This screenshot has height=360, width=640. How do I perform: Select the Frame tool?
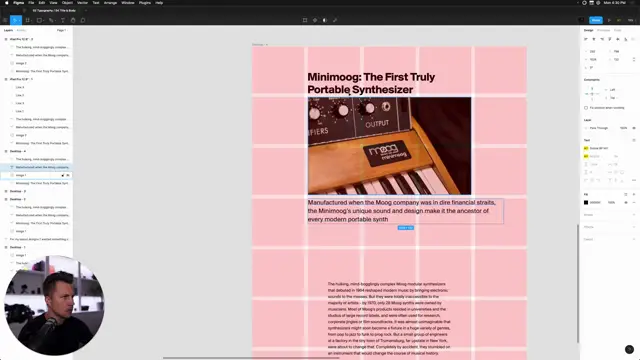[28, 20]
